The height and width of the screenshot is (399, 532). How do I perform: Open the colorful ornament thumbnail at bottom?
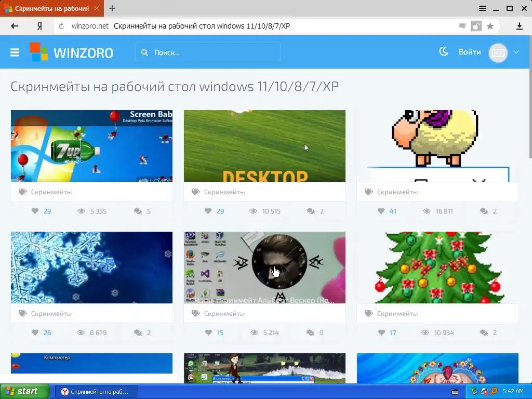click(437, 368)
